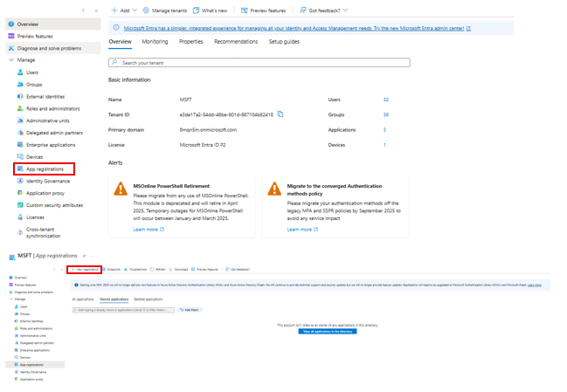Screen dimensions: 567x392
Task: Select the Overview tab above the tenant search
Action: pos(120,42)
